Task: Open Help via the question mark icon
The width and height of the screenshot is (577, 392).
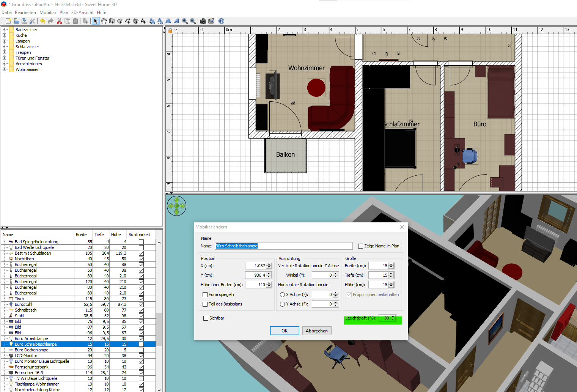Action: pos(221,21)
